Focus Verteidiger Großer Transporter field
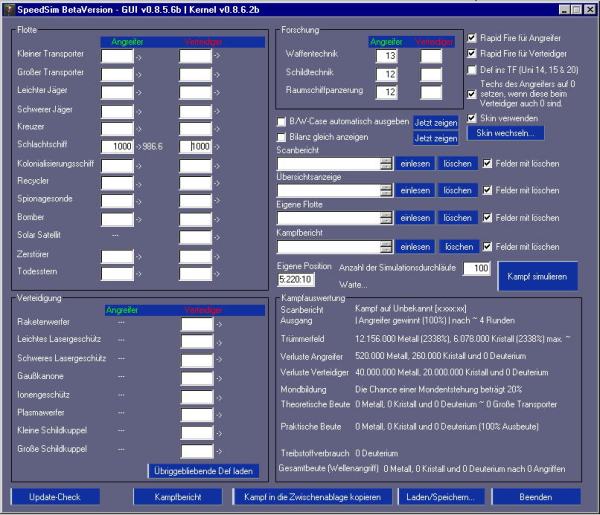Viewport: 600px width, 515px height. click(196, 74)
